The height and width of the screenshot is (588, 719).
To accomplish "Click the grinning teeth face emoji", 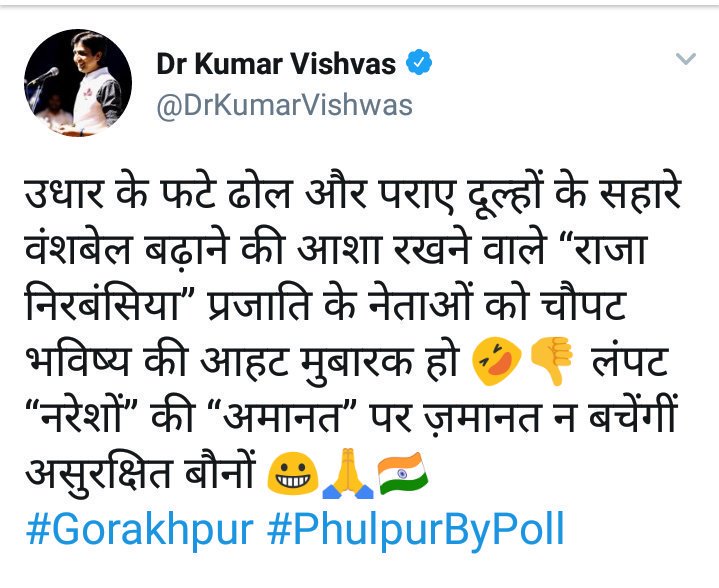I will click(293, 473).
